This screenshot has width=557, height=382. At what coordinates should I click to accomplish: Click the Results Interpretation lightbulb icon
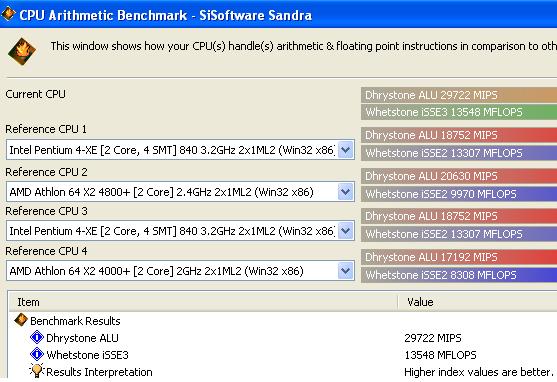(37, 371)
